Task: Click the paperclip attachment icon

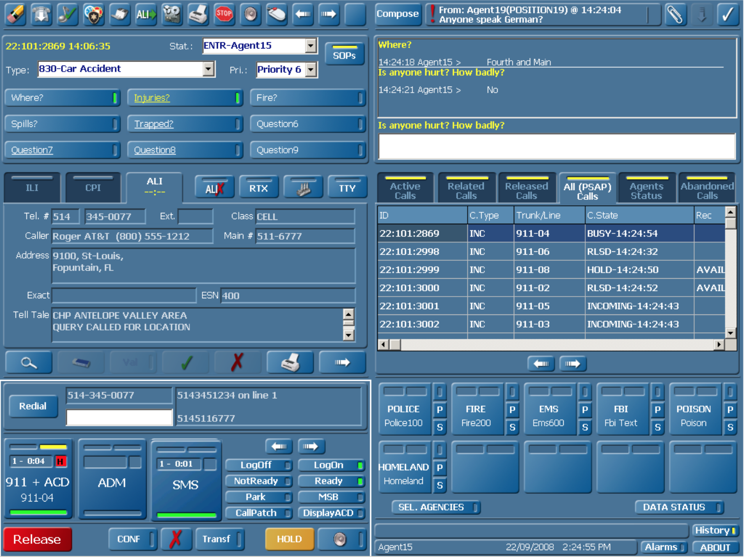Action: coord(675,14)
